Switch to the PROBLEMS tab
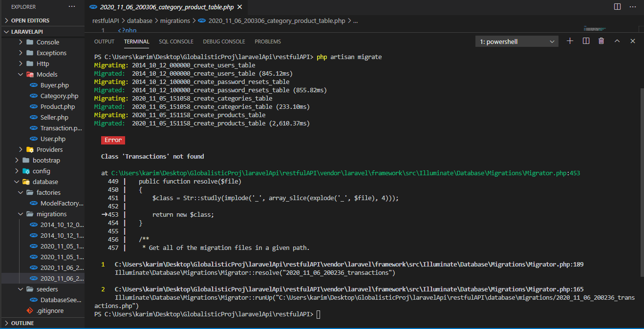Image resolution: width=644 pixels, height=329 pixels. [x=267, y=41]
